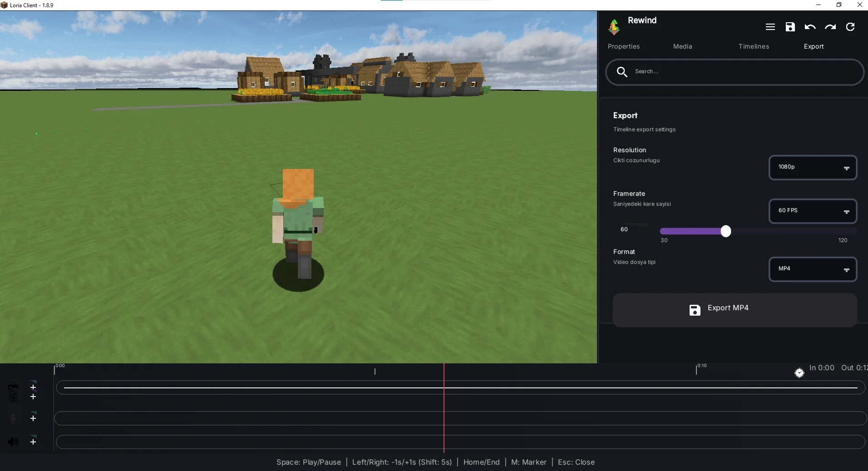Click the second plus under the first track
This screenshot has height=471, width=868.
click(33, 397)
